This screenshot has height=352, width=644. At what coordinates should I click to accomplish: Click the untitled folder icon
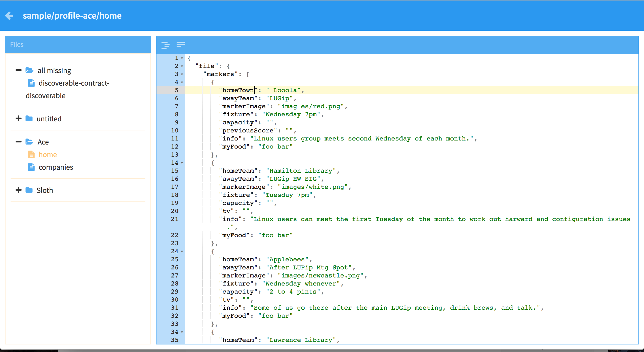pyautogui.click(x=29, y=119)
